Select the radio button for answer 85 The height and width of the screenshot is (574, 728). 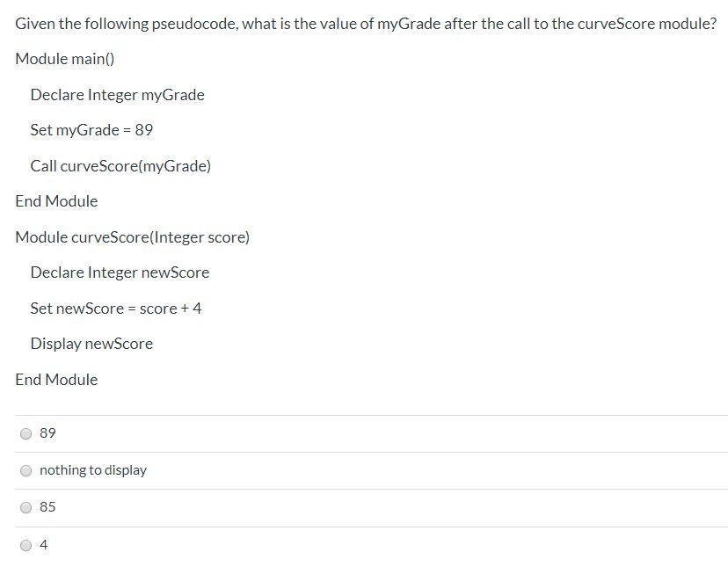click(26, 507)
